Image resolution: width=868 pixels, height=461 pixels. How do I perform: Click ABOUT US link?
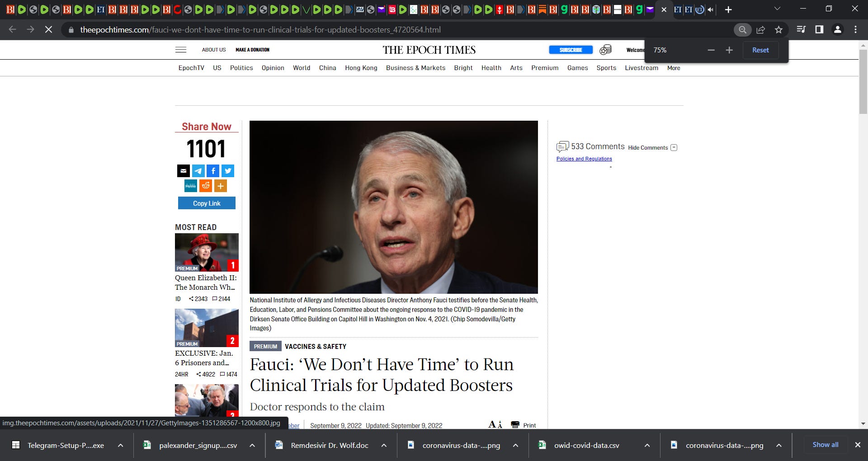click(214, 50)
